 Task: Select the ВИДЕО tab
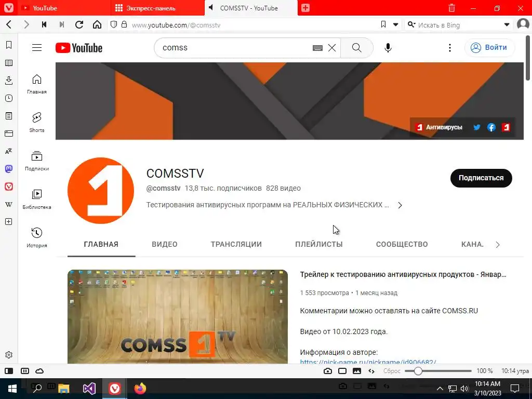(x=165, y=244)
